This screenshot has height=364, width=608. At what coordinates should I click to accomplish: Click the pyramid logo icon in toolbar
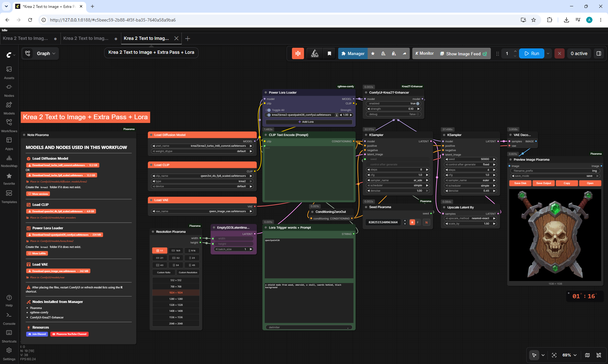tap(315, 53)
